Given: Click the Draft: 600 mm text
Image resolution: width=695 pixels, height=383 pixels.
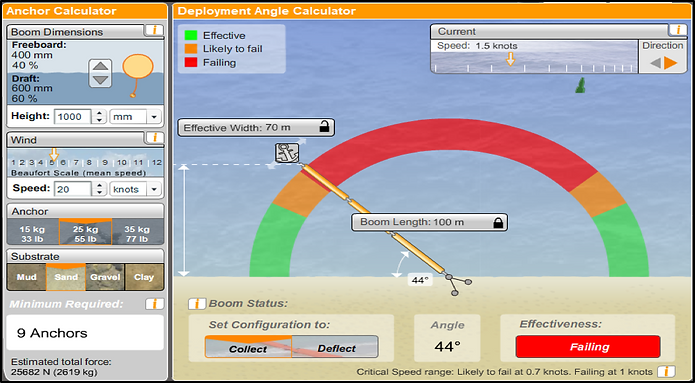Looking at the screenshot, I should point(32,83).
